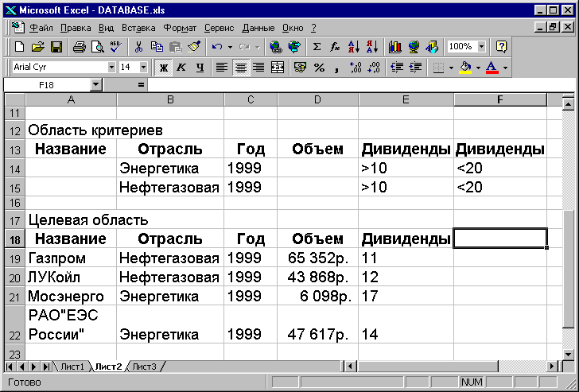
Task: Apply AutoSum sigma button
Action: [317, 47]
